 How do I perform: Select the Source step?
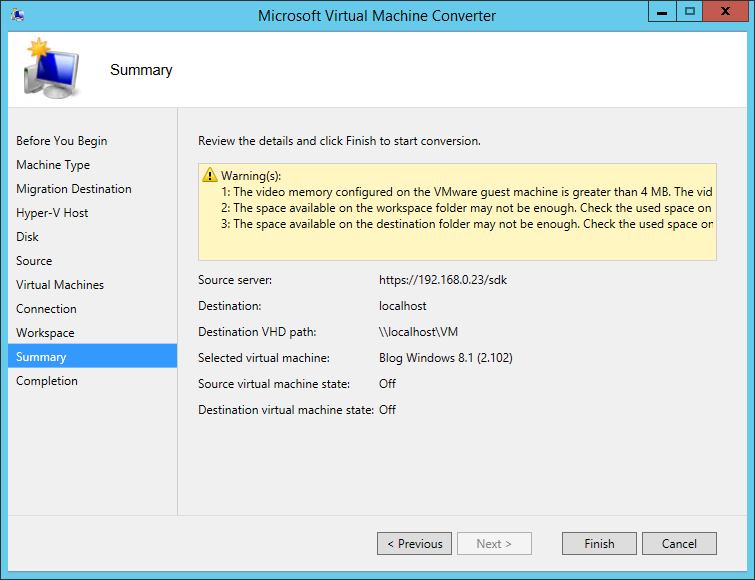pyautogui.click(x=34, y=261)
